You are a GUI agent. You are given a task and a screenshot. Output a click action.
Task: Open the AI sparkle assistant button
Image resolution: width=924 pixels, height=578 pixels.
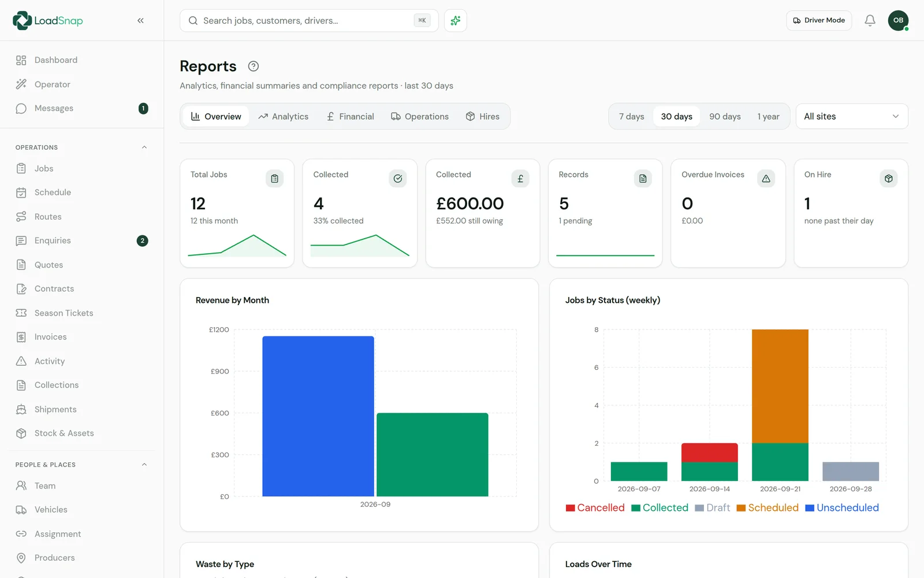pos(455,20)
